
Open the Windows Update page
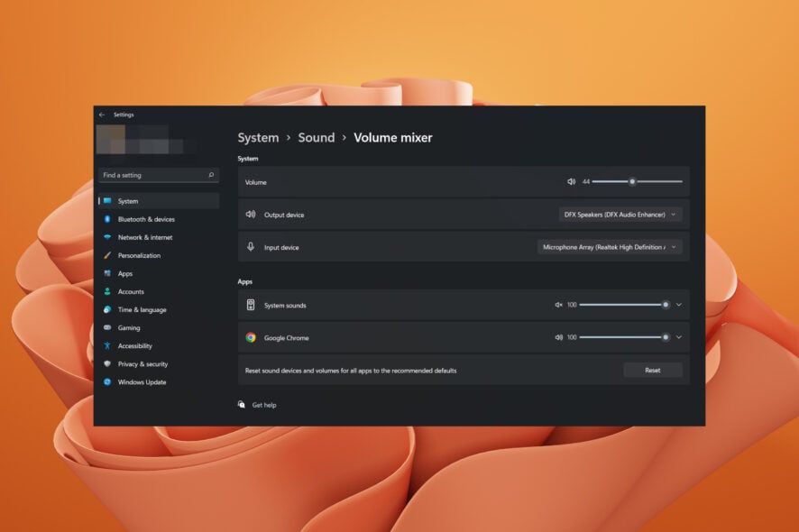(159, 381)
